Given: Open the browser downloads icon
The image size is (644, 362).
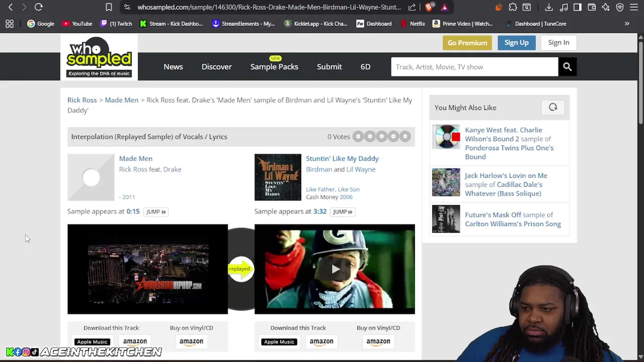Looking at the screenshot, I should pyautogui.click(x=549, y=7).
